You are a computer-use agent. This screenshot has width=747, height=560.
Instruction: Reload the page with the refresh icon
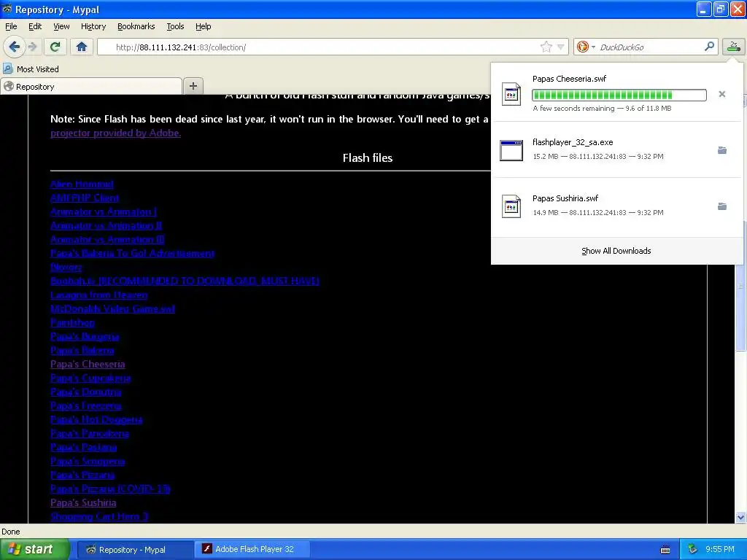[x=55, y=47]
